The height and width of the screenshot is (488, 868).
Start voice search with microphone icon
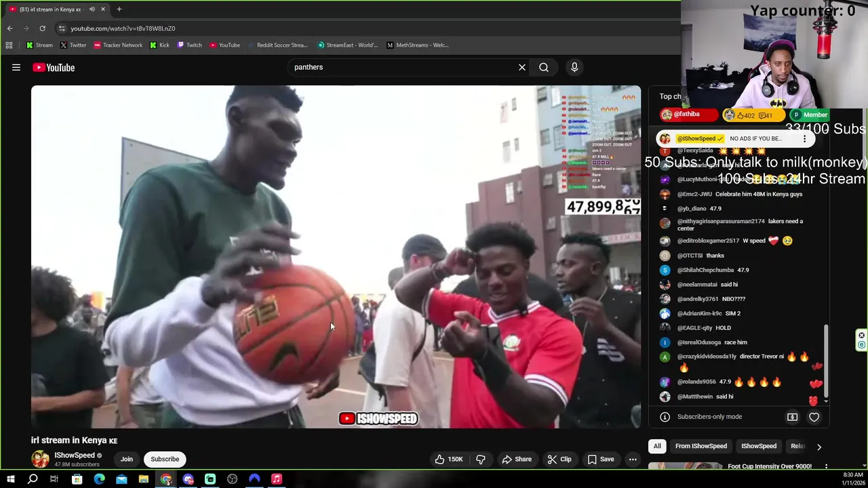[x=574, y=67]
